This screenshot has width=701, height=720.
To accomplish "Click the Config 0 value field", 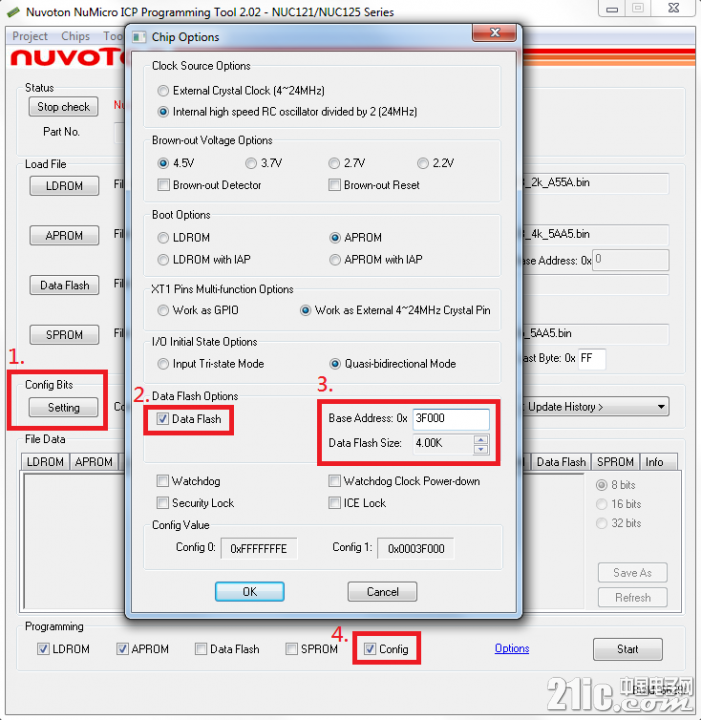I will pos(259,549).
